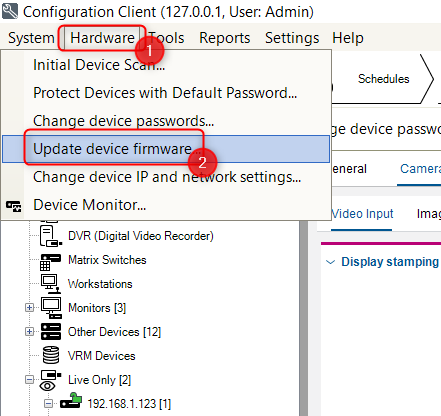Collapse the 192.168.1.123 [1] tree node
Screen dimensions: 441x416
click(48, 404)
